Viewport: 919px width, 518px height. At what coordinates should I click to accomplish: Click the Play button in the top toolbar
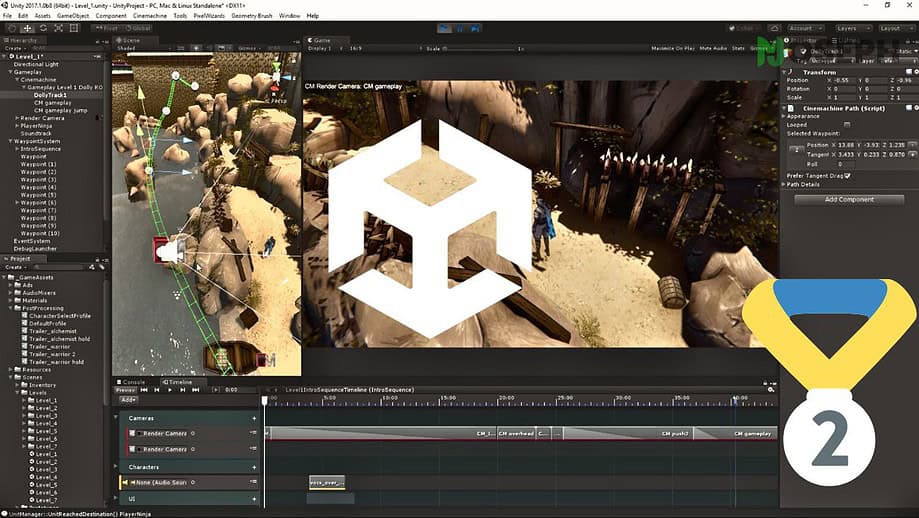click(445, 28)
